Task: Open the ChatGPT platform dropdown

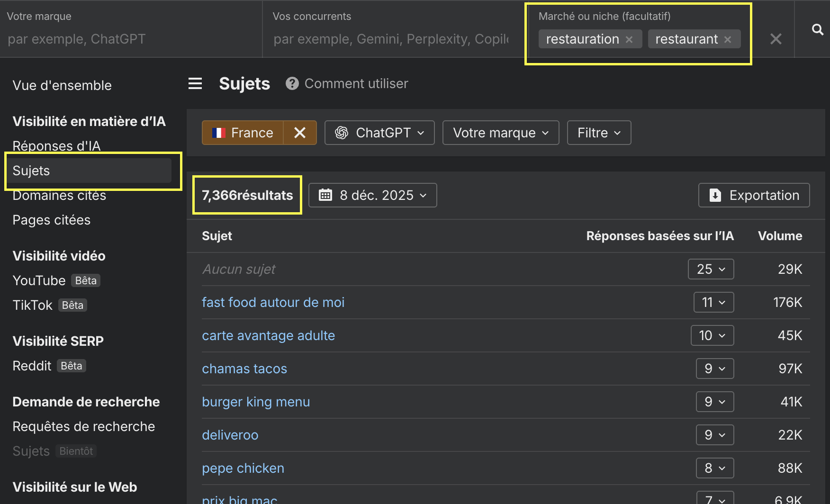Action: point(379,133)
